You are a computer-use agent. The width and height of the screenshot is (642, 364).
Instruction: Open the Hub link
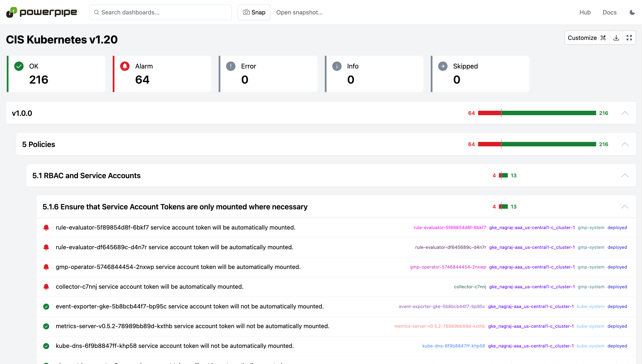coord(585,12)
